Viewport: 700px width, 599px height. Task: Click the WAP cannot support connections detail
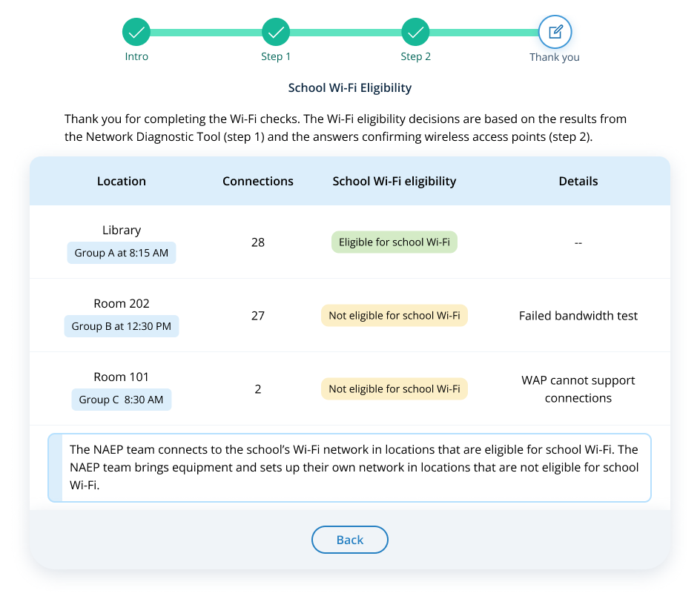tap(578, 389)
